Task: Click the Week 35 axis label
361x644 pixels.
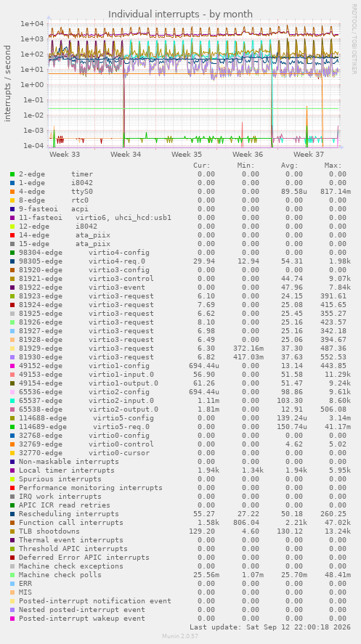Action: click(187, 155)
